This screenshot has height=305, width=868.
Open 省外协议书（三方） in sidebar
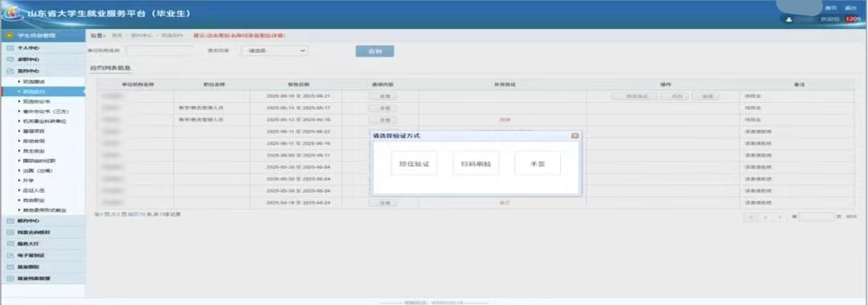pos(45,111)
